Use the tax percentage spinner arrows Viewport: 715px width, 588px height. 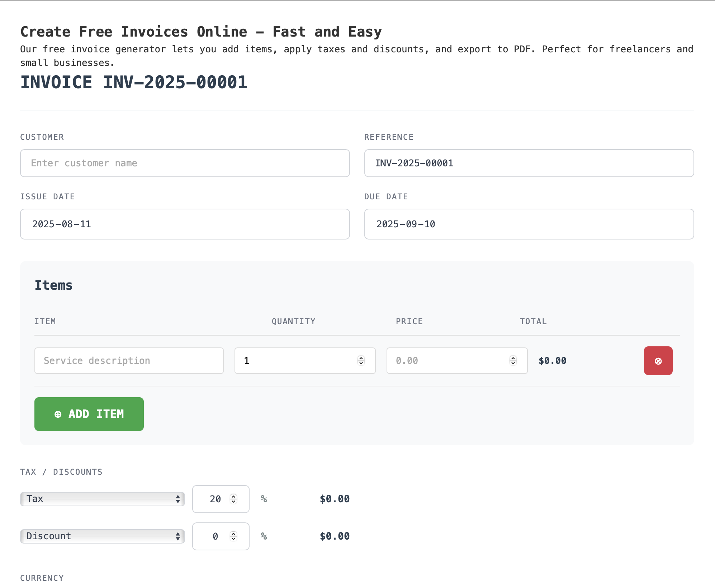point(233,499)
